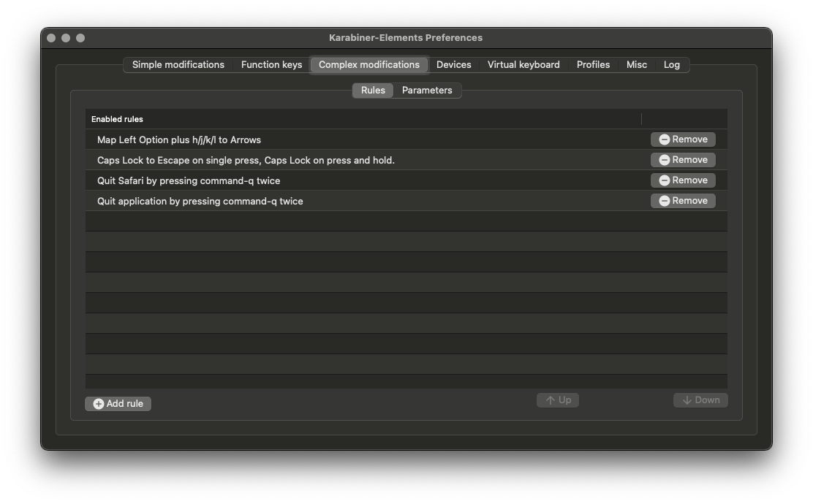Select the Rules sub-tab

pyautogui.click(x=373, y=90)
